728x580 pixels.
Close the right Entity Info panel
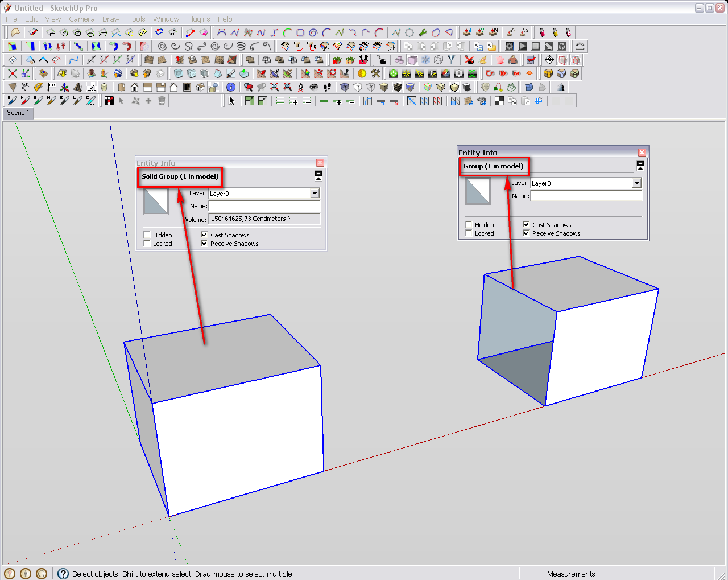(x=642, y=153)
